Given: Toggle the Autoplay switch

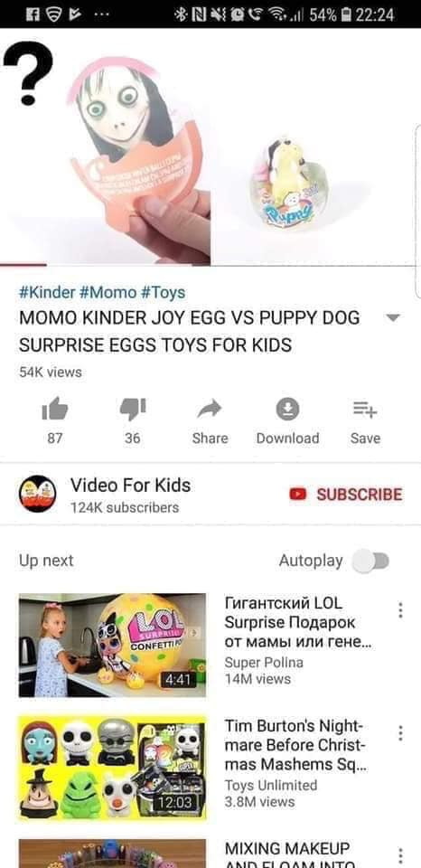Looking at the screenshot, I should [371, 561].
